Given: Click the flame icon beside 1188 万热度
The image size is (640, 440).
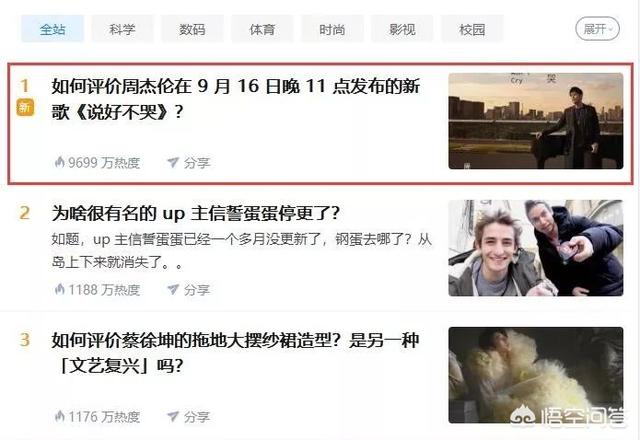Looking at the screenshot, I should point(60,289).
